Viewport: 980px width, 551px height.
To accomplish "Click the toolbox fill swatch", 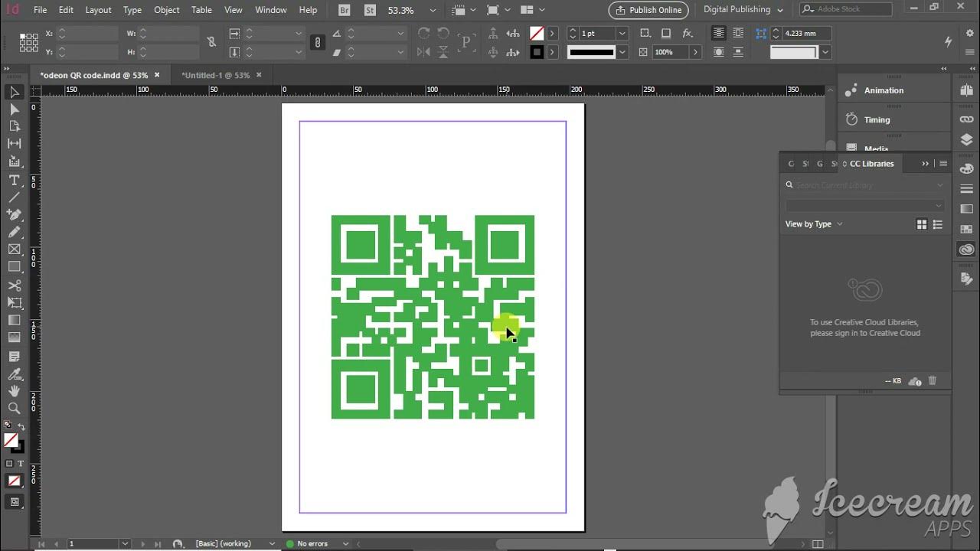I will (11, 440).
